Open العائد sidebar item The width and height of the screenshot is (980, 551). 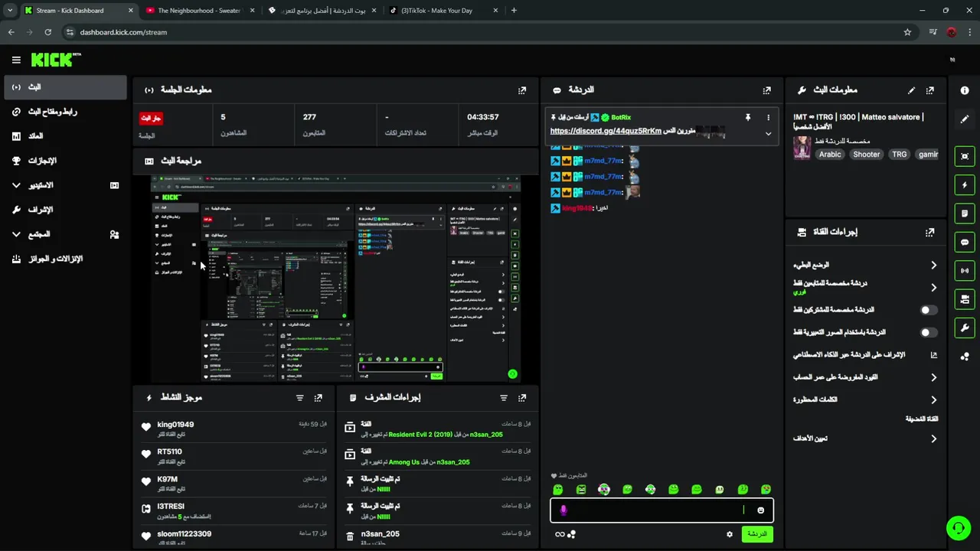click(65, 136)
